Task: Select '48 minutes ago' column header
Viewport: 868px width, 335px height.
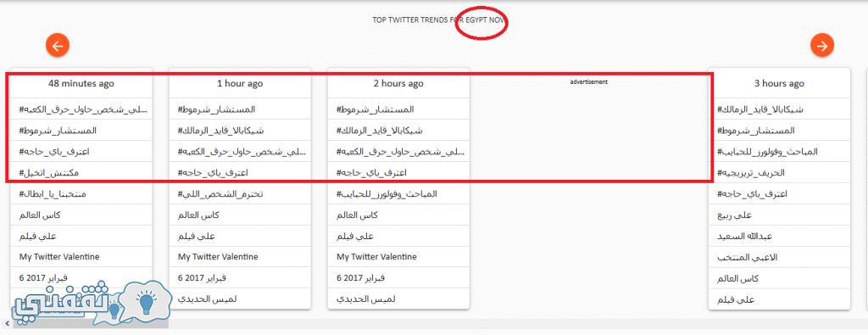Action: pyautogui.click(x=81, y=84)
